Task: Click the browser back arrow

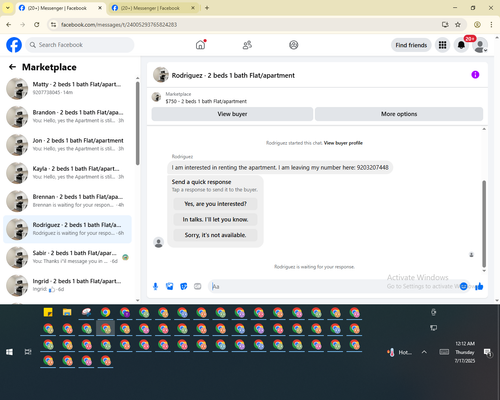Action: 9,25
